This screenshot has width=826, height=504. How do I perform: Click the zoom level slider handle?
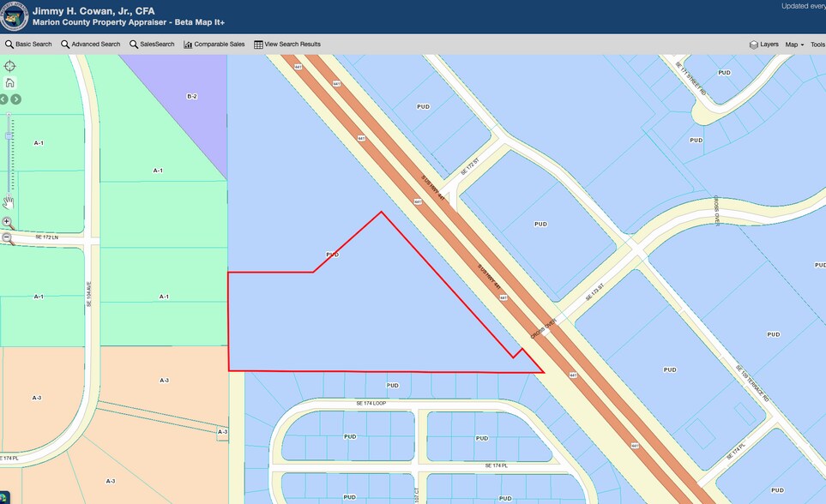[x=9, y=135]
